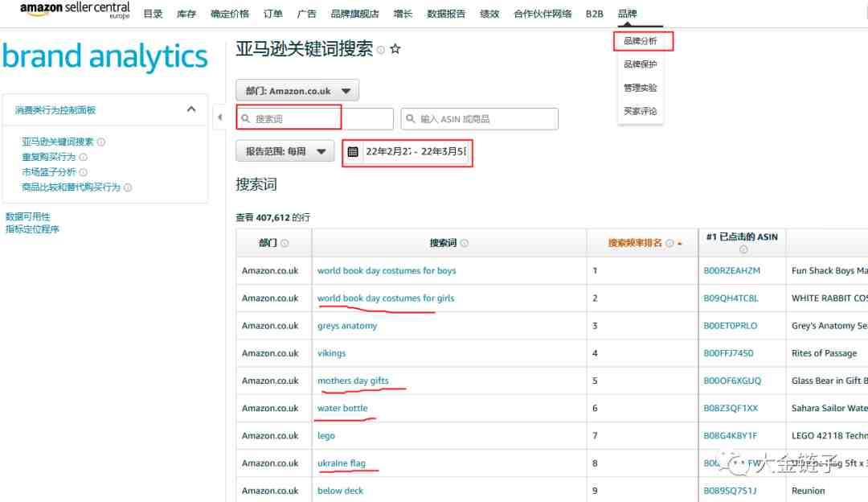The height and width of the screenshot is (502, 868).
Task: Click the info icon next to 商品比较和替代购买行为
Action: point(128,187)
